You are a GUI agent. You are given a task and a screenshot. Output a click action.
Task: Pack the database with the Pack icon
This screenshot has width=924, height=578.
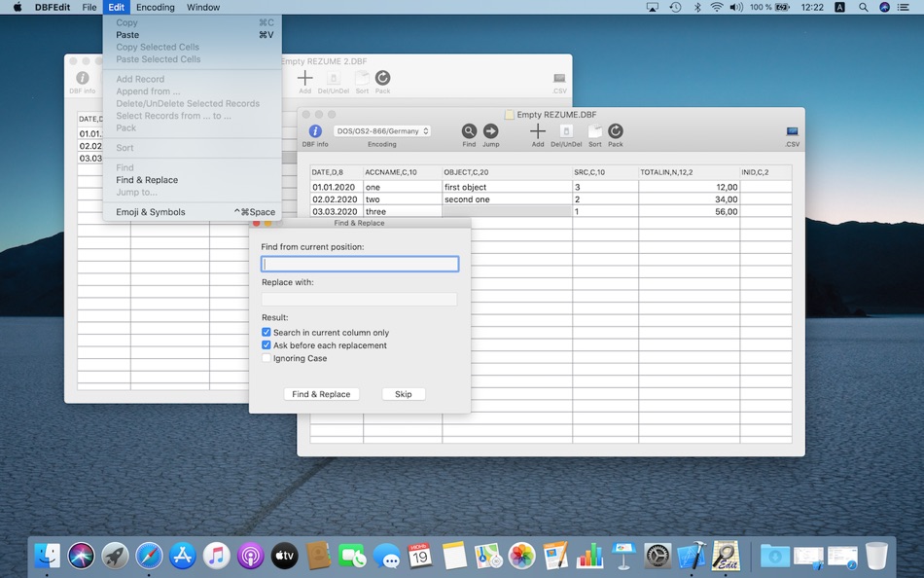tap(615, 129)
